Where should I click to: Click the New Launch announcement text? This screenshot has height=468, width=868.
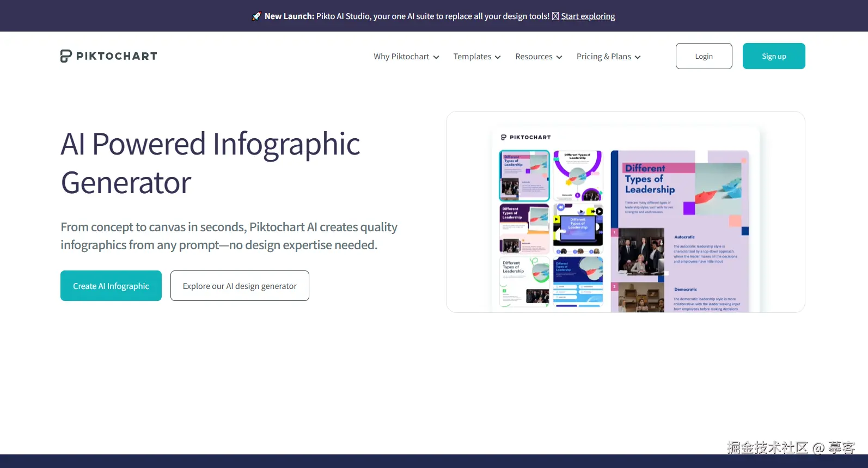click(x=407, y=16)
